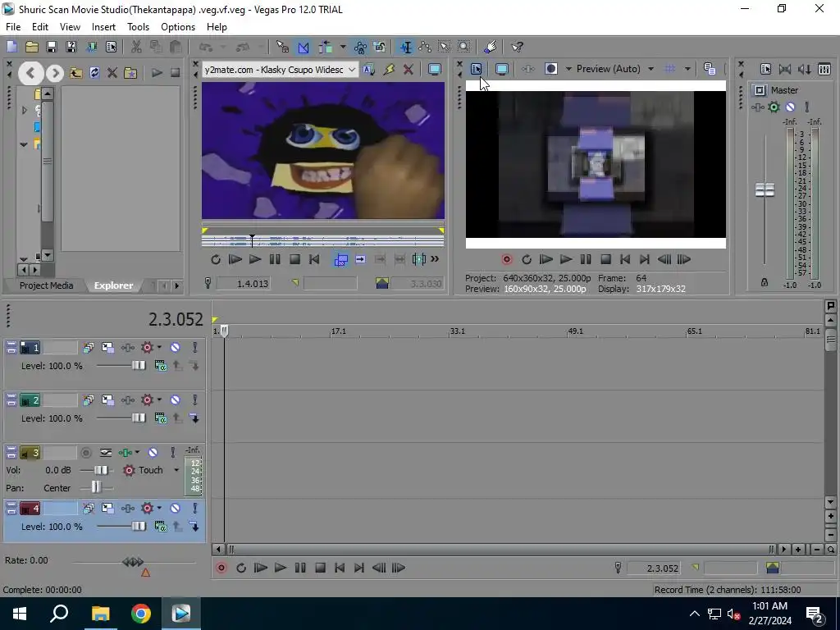Mute audio track 3
Screen dimensions: 840x630
(153, 453)
